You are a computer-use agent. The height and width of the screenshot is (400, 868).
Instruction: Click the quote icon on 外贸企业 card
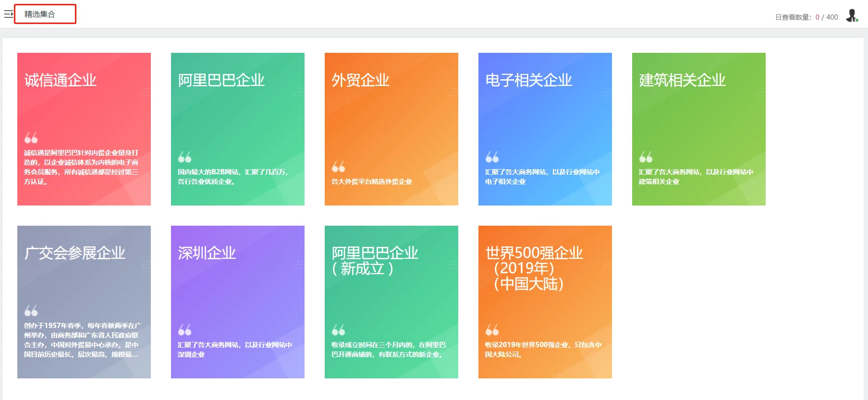(339, 167)
